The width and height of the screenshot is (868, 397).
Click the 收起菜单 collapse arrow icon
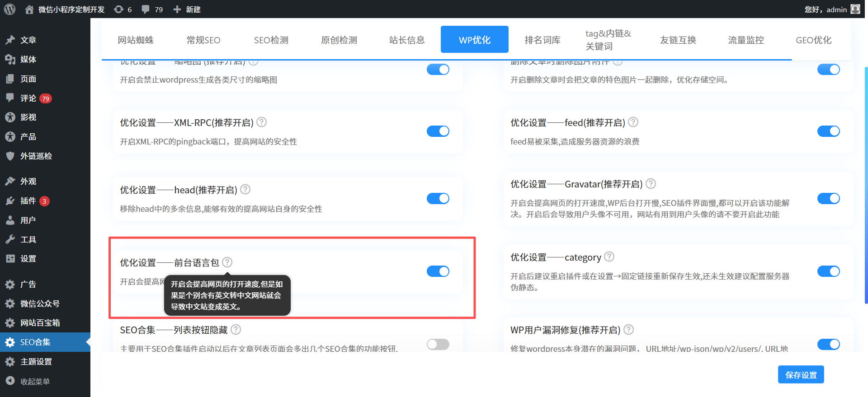pyautogui.click(x=10, y=381)
